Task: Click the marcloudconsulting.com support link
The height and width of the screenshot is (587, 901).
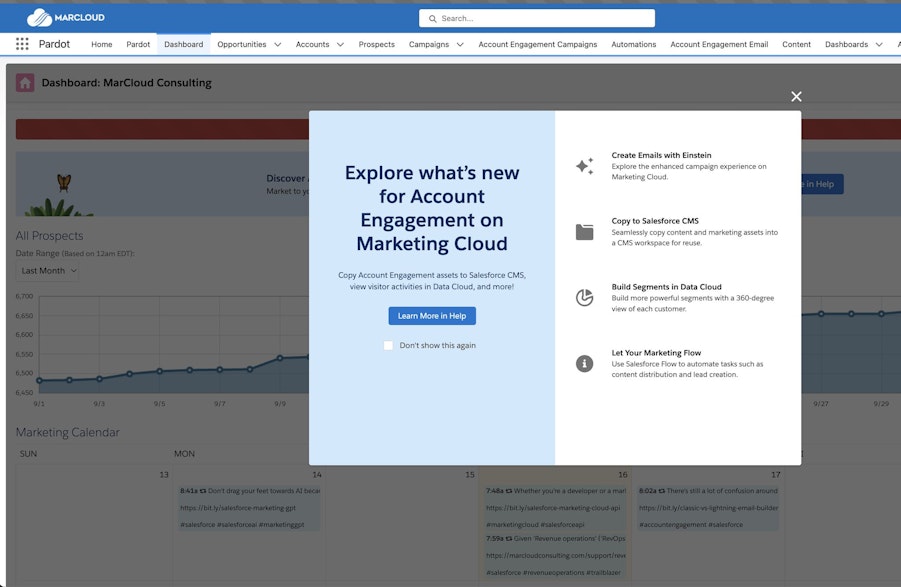Action: point(555,555)
